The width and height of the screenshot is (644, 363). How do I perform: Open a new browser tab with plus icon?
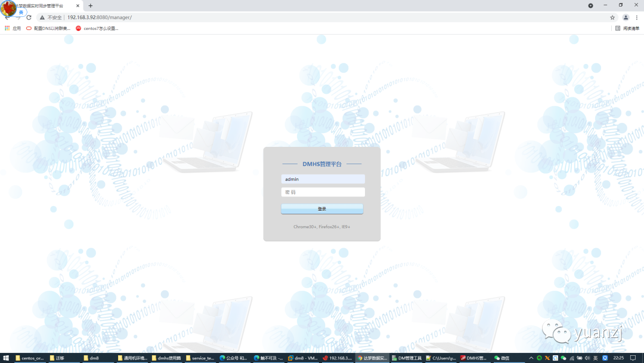(x=91, y=6)
